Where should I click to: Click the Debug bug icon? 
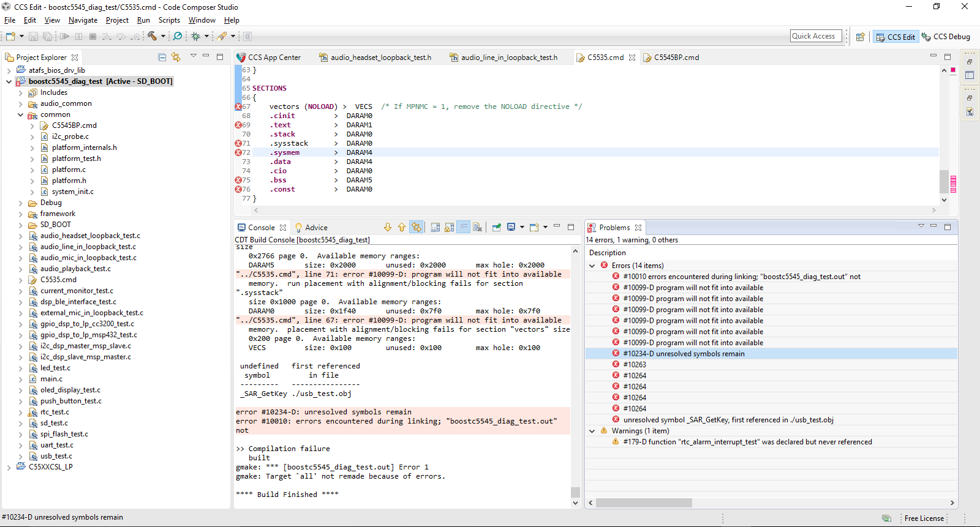(195, 36)
